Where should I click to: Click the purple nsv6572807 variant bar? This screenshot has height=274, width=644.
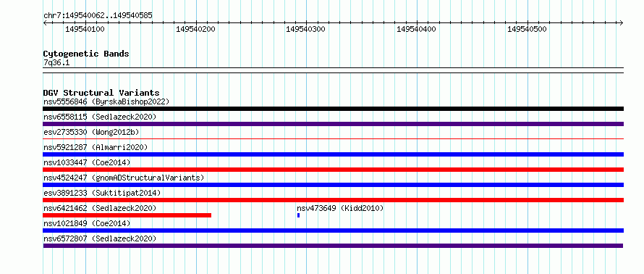tap(333, 246)
